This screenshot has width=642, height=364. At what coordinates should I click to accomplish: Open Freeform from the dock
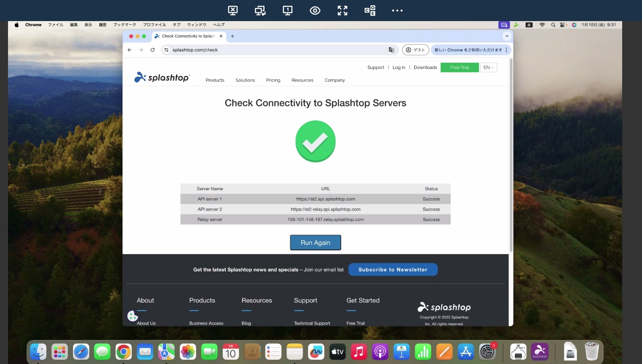(x=316, y=351)
